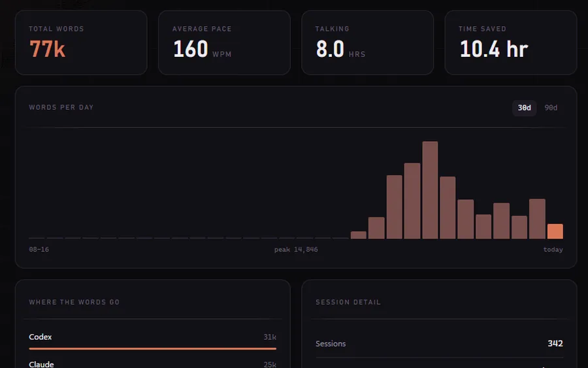Screen dimensions: 588x368
Task: Click the Average Pace 160 WPM card
Action: point(224,42)
